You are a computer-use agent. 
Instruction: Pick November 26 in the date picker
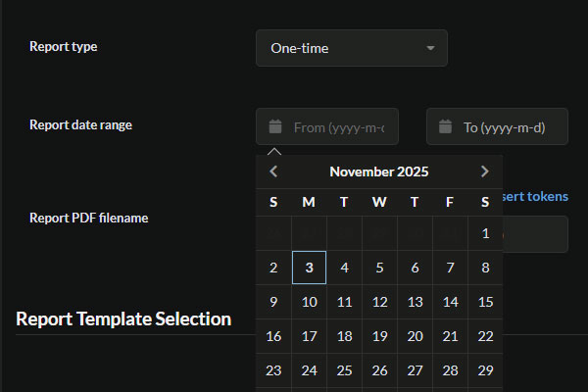[379, 370]
